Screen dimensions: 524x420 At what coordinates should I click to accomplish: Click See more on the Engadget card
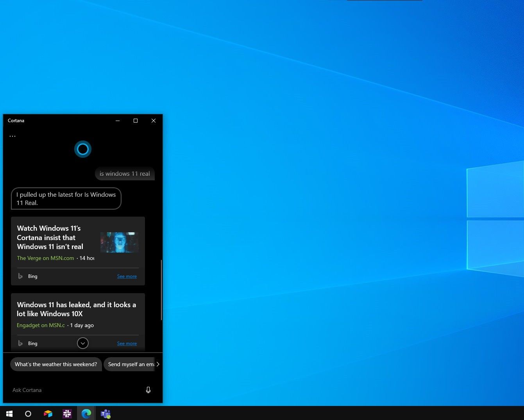point(127,343)
